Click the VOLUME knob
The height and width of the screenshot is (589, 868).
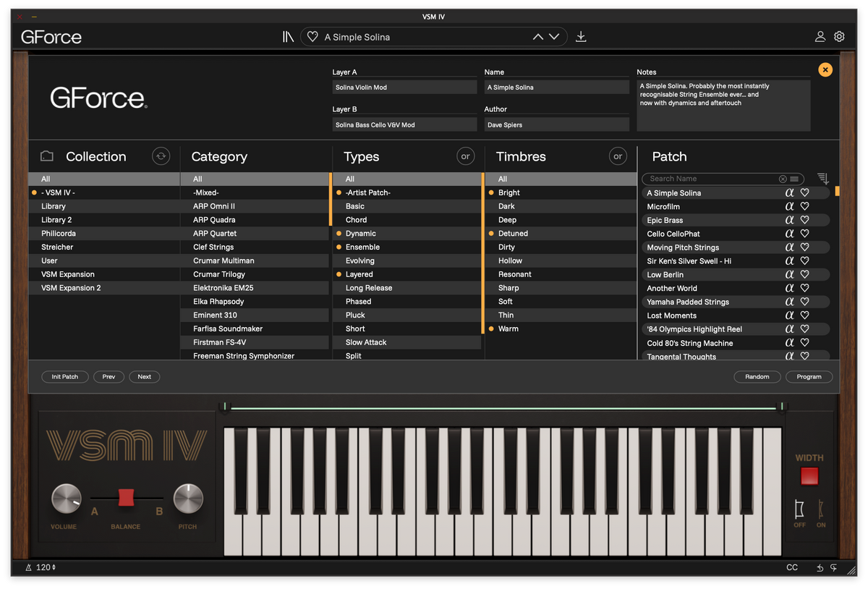pos(66,499)
